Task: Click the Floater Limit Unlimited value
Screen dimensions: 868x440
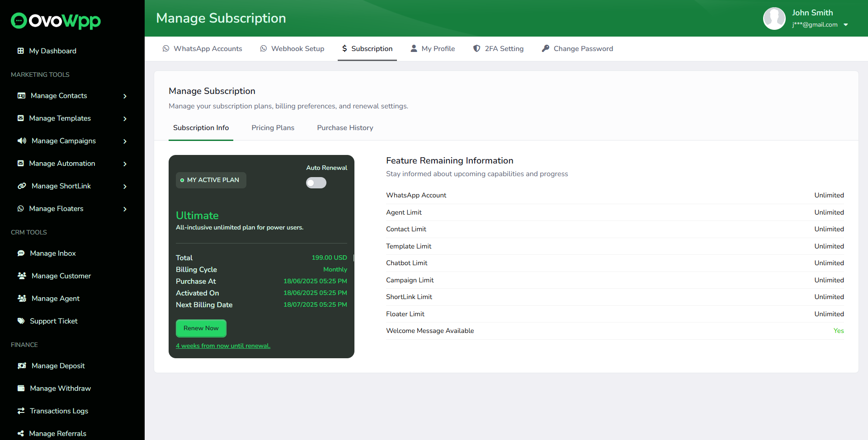Action: [829, 314]
